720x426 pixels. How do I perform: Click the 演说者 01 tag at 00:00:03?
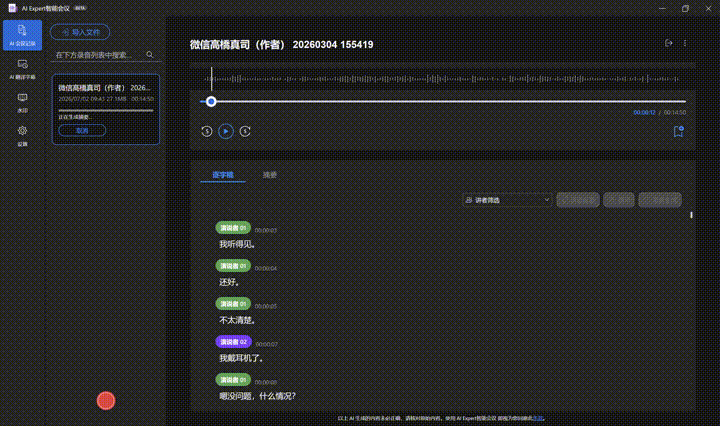click(x=233, y=228)
